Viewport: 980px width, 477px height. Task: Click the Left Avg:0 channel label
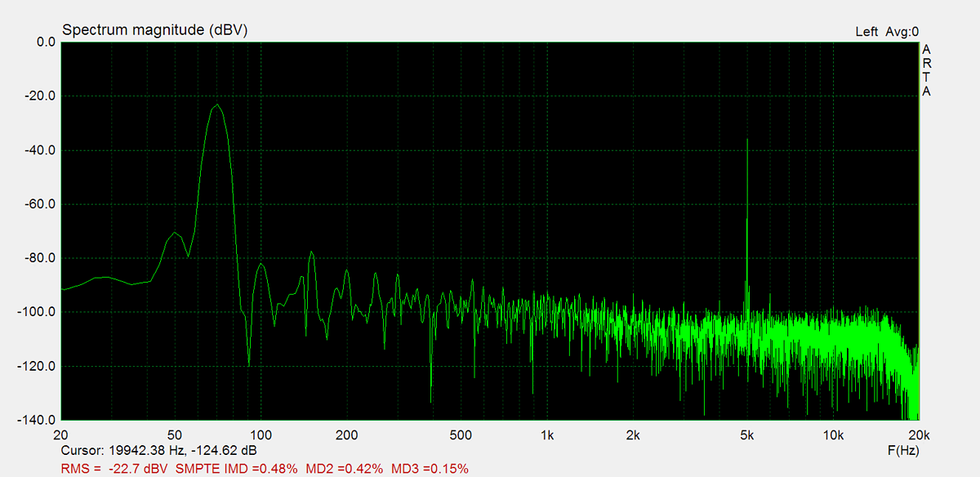pos(886,32)
